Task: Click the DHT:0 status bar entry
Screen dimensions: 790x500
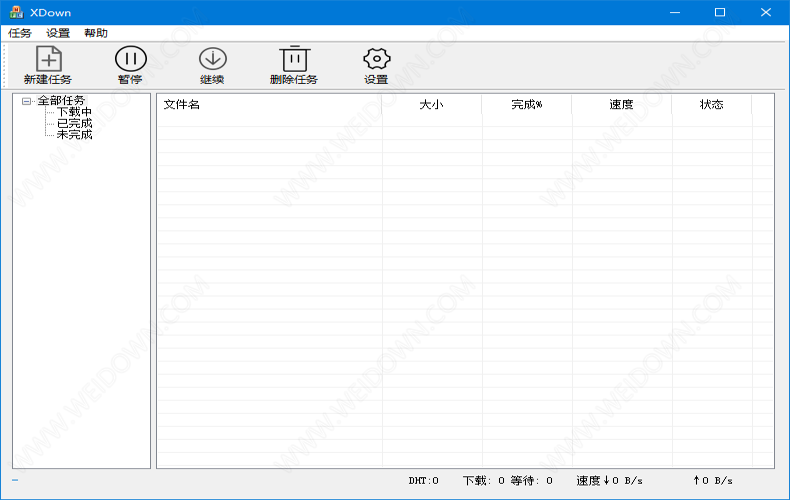Action: 424,481
